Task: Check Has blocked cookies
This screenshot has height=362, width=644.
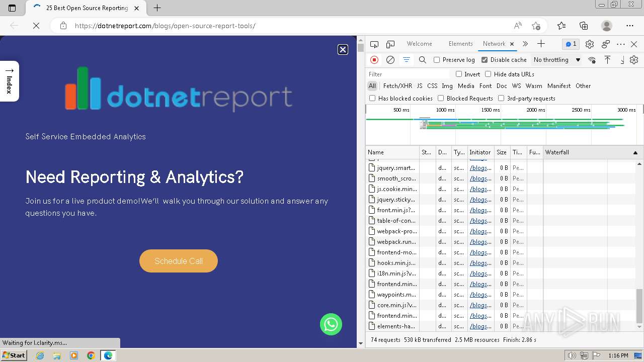Action: (372, 98)
